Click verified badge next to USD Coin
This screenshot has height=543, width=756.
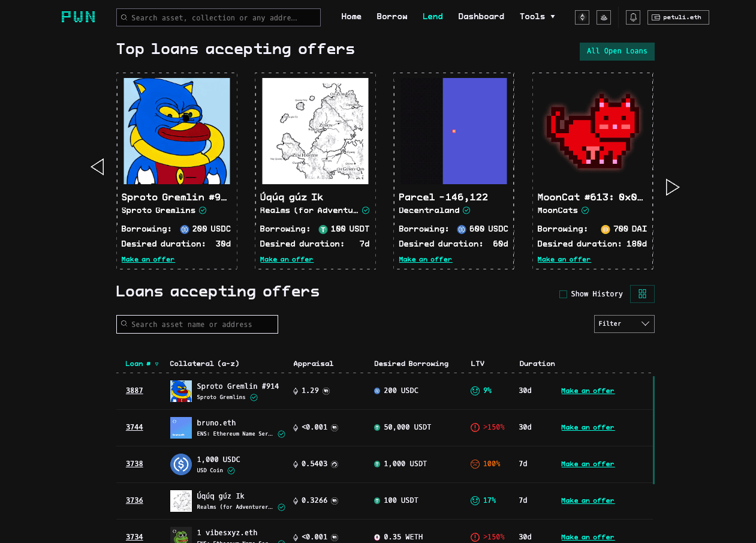[231, 470]
